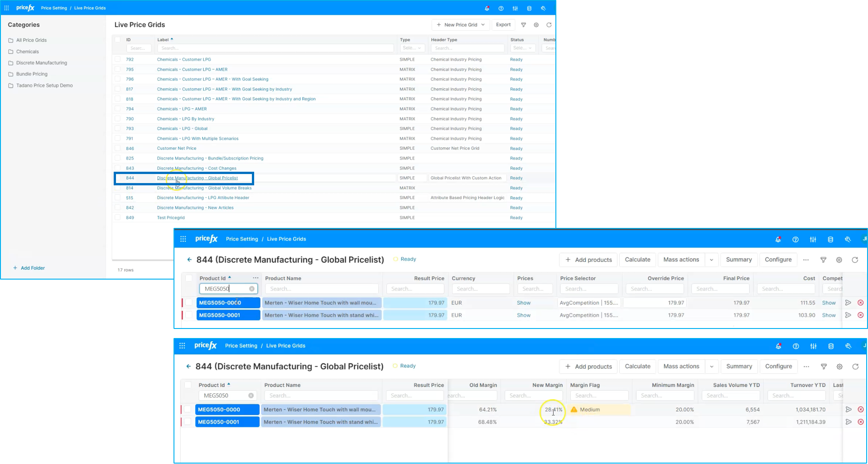Screen dimensions: 868x464
Task: Click filter funnel in middle 844 window toolbar
Action: pyautogui.click(x=824, y=260)
